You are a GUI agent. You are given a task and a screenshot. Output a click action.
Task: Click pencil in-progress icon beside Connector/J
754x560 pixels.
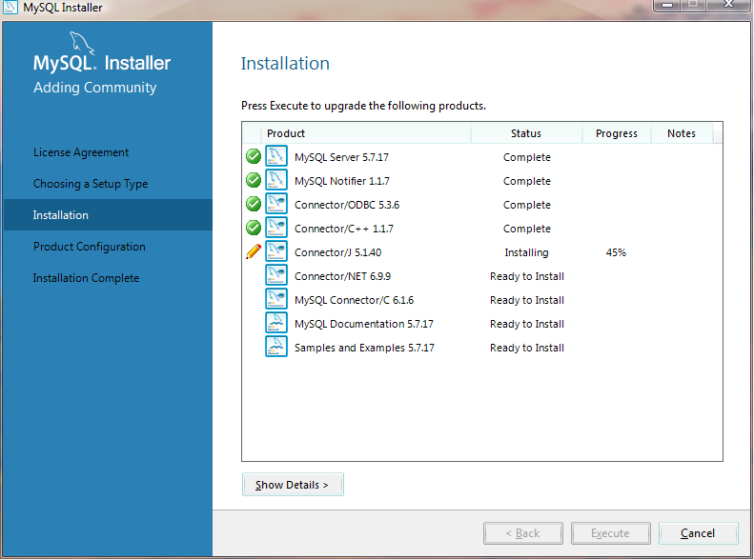coord(254,251)
